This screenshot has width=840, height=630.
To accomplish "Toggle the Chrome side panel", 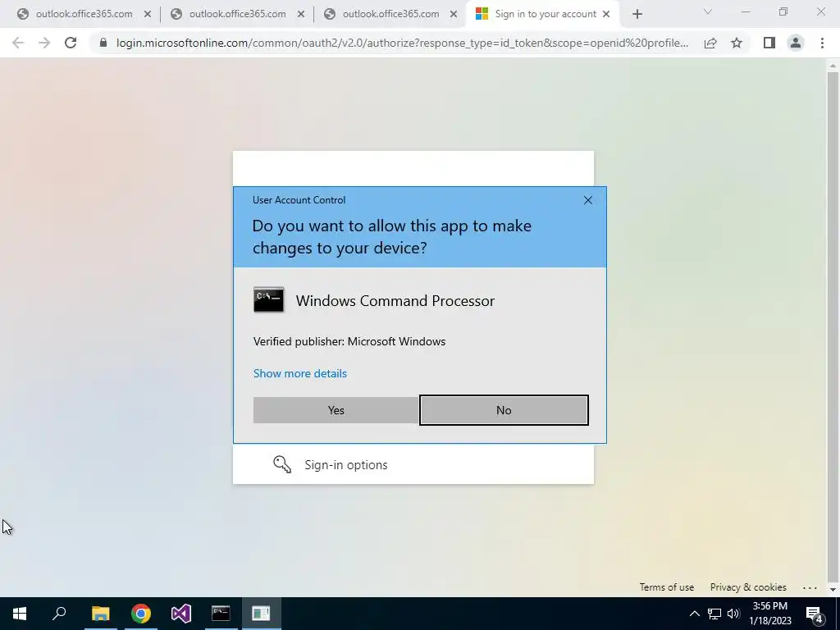I will 769,43.
